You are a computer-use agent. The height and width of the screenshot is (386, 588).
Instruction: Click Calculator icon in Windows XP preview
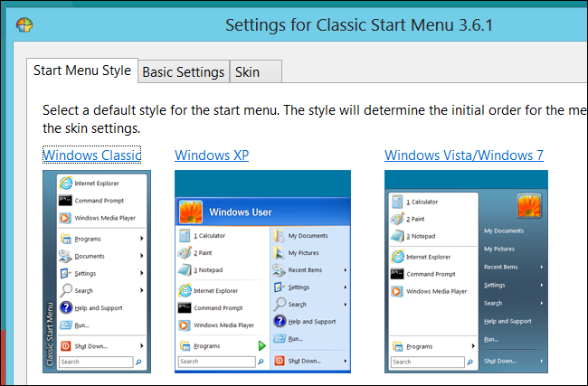tap(185, 235)
